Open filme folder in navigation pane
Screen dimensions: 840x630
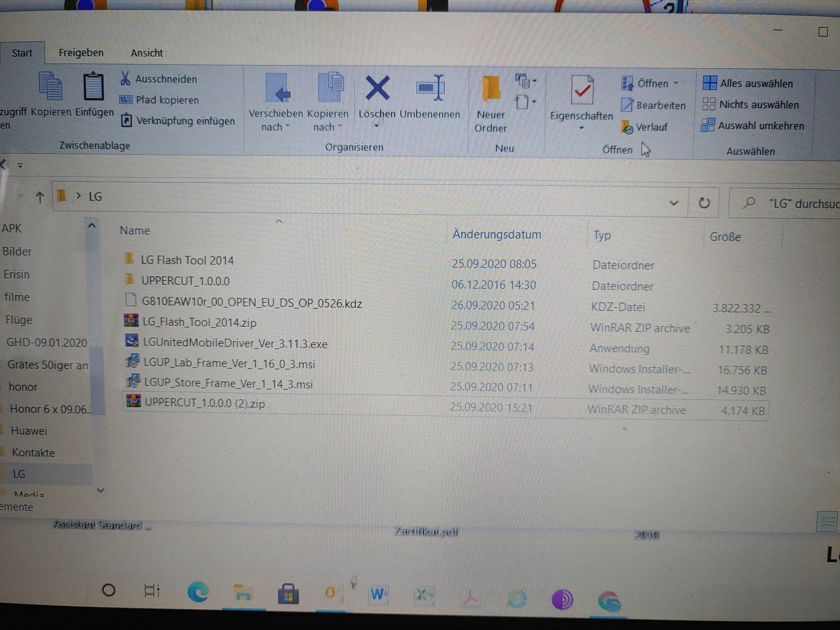[x=17, y=297]
